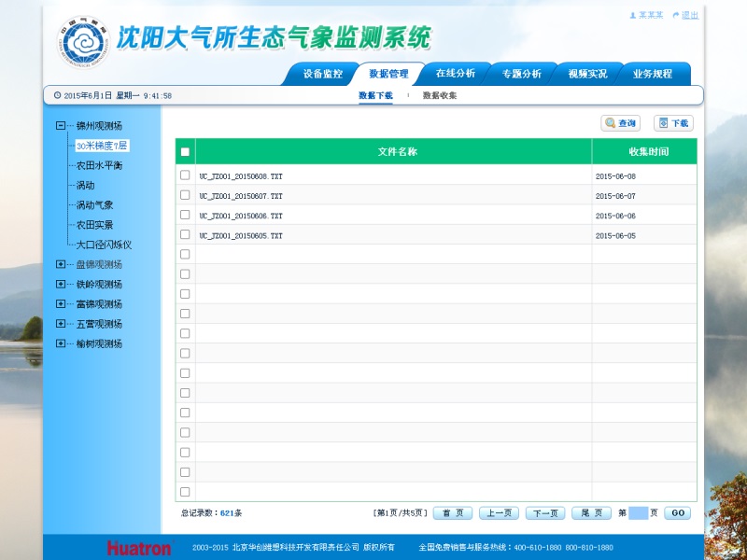
Task: Toggle the select-all checkbox in table header
Action: [x=185, y=152]
